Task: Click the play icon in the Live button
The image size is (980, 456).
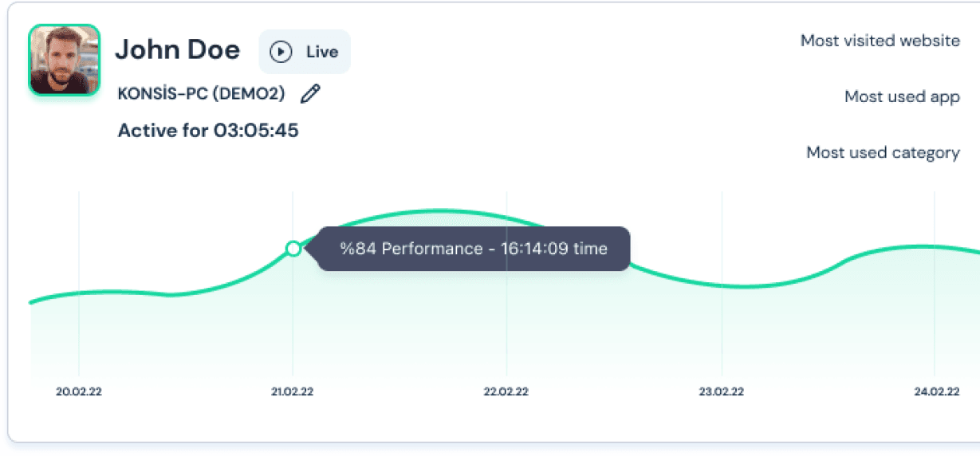Action: [x=281, y=52]
